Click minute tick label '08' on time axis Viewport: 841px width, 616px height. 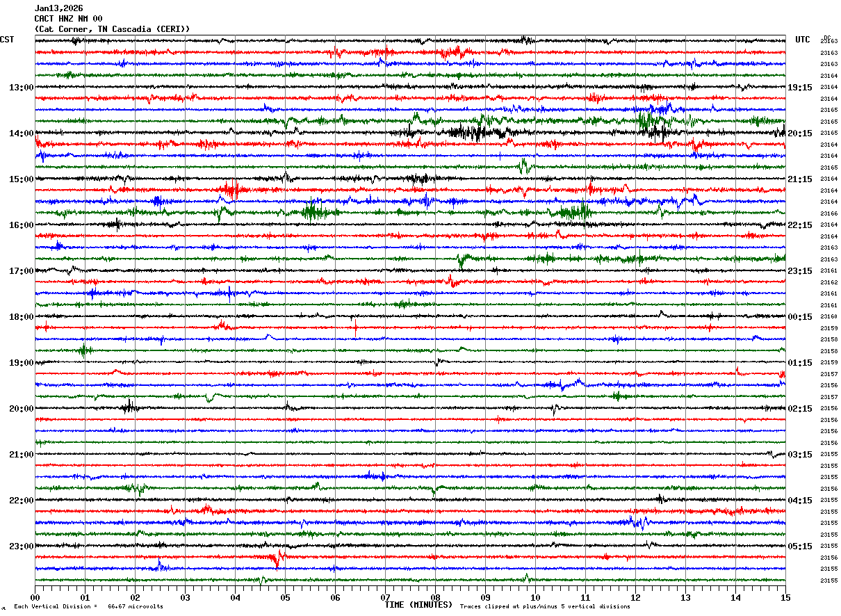[435, 597]
